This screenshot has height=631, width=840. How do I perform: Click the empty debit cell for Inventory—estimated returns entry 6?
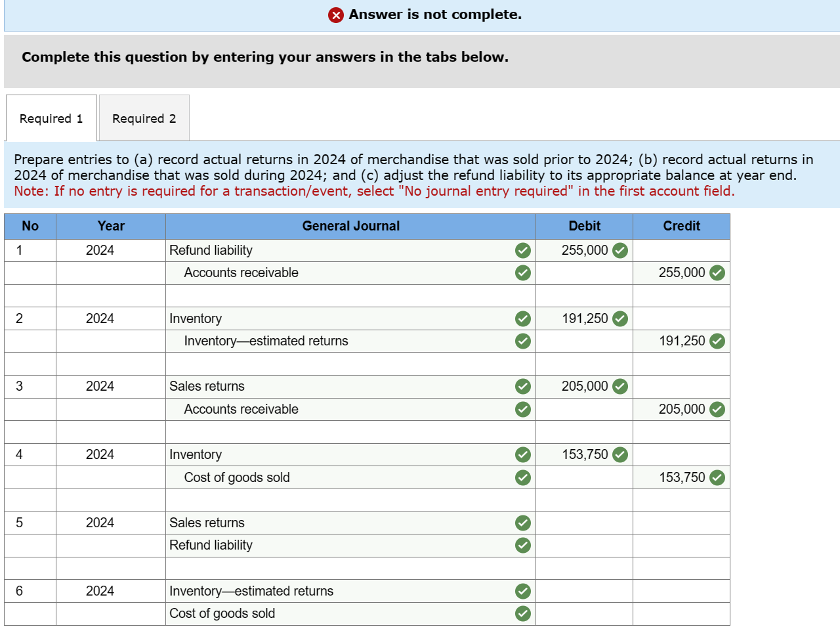pyautogui.click(x=584, y=591)
